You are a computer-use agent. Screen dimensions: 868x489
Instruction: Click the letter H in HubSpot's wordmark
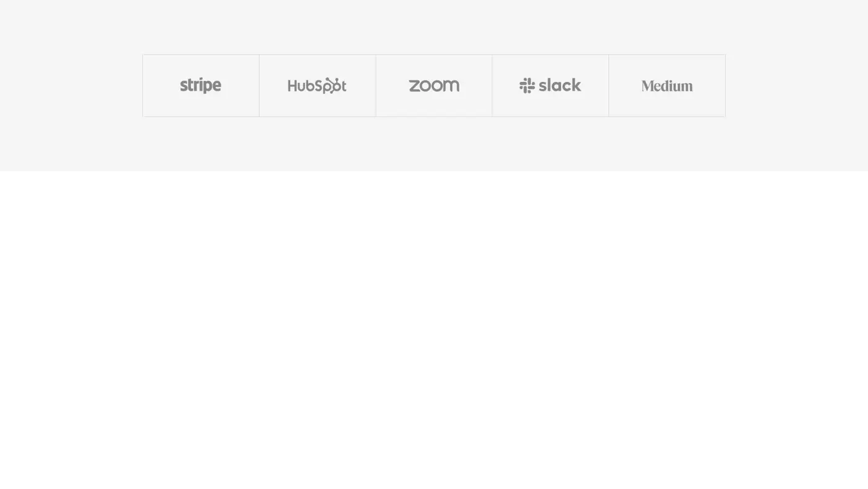click(x=293, y=86)
